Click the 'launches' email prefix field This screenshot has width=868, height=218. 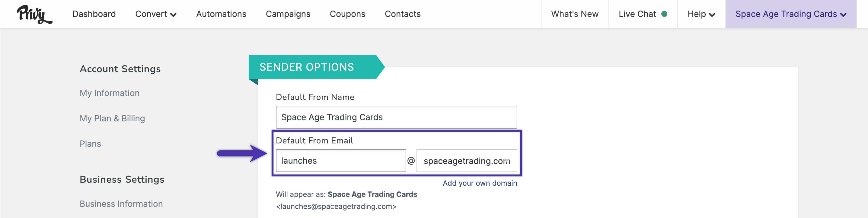[341, 161]
